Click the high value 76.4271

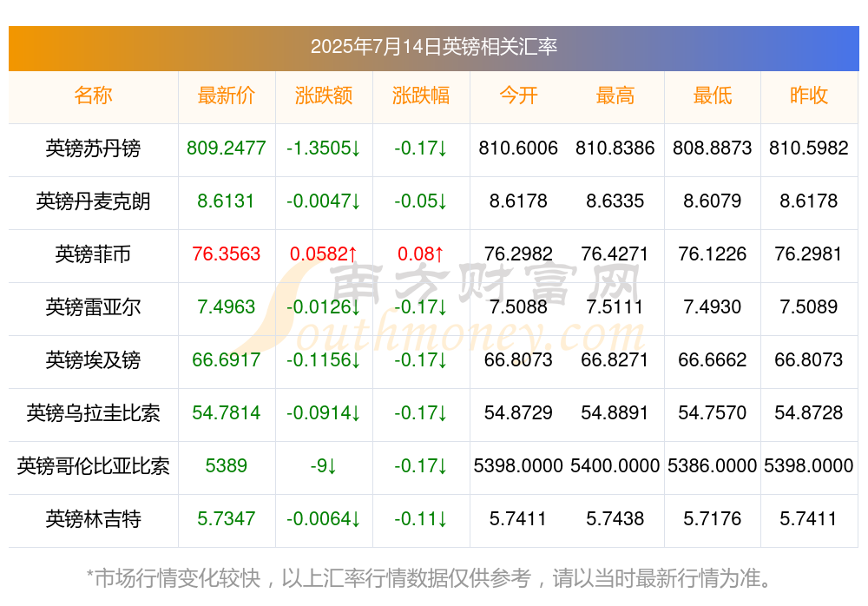coord(615,254)
